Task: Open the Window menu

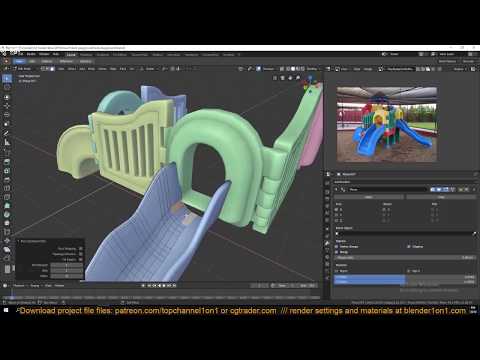Action: tap(44, 54)
